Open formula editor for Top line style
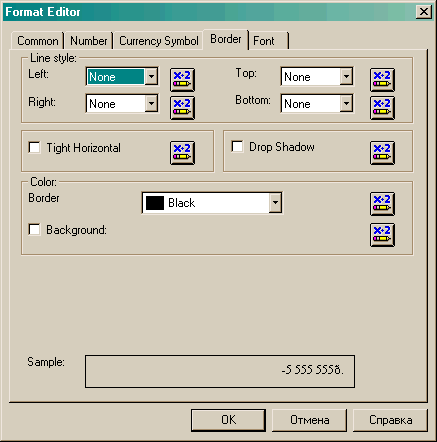This screenshot has height=442, width=437. [x=382, y=80]
